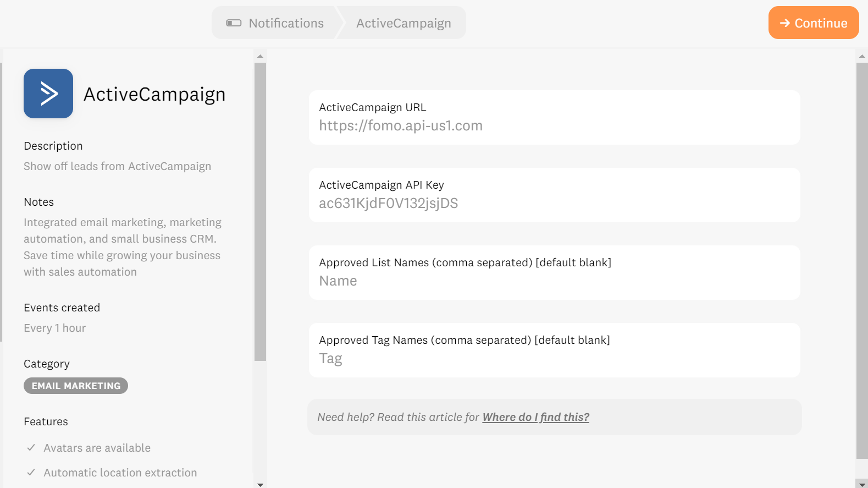Click the 'Features' heading
This screenshot has height=488, width=868.
tap(46, 421)
